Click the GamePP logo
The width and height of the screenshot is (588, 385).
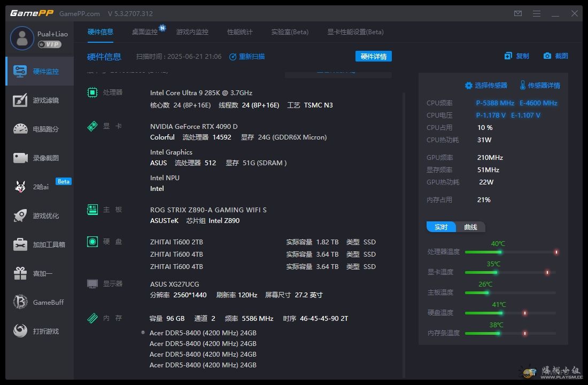click(32, 13)
